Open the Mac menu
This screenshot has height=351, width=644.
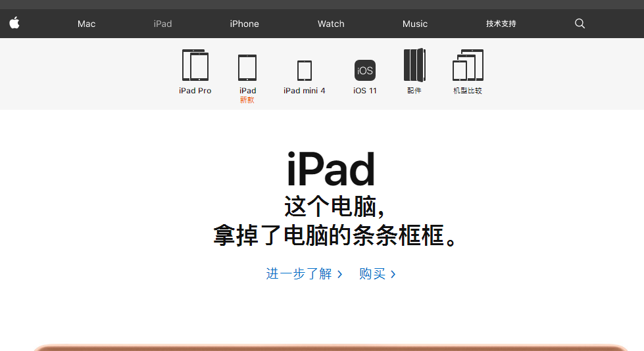pos(86,24)
